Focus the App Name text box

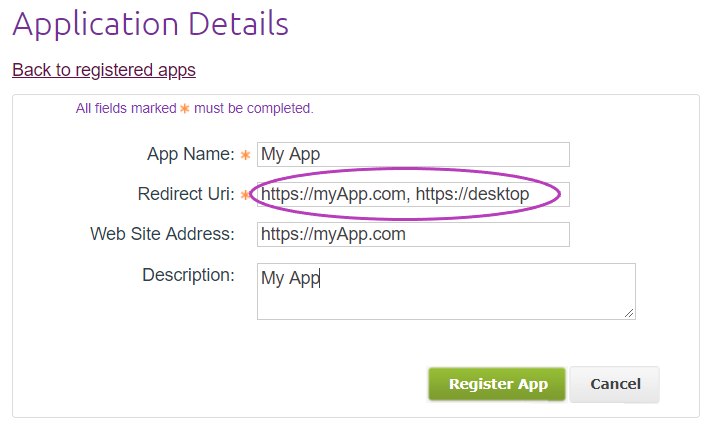(413, 154)
